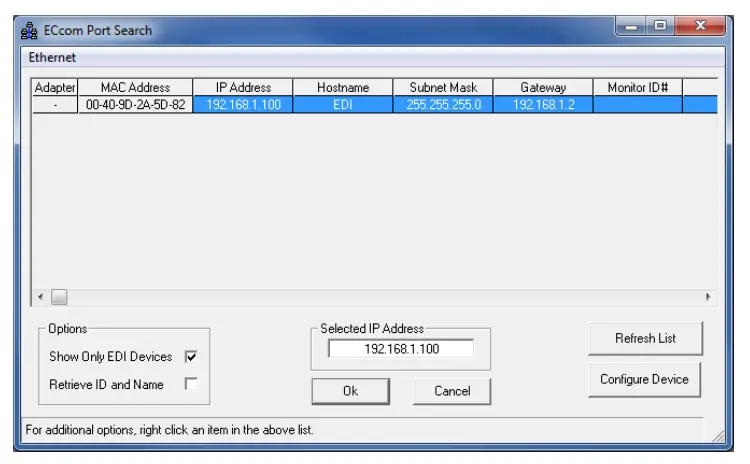The height and width of the screenshot is (464, 750).
Task: Select MAC address 00-40-9D-2A-5D-82 cell
Action: pos(135,105)
